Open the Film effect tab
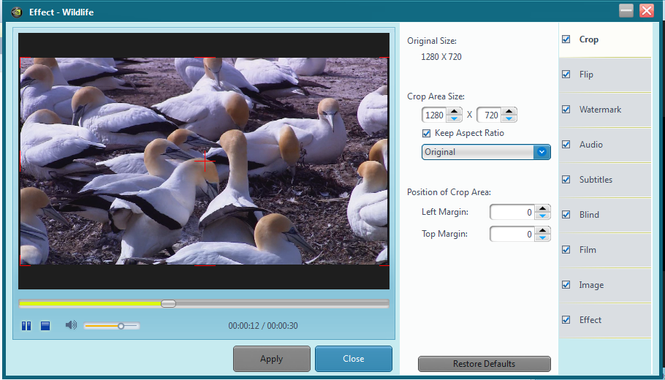This screenshot has height=380, width=665. (605, 250)
